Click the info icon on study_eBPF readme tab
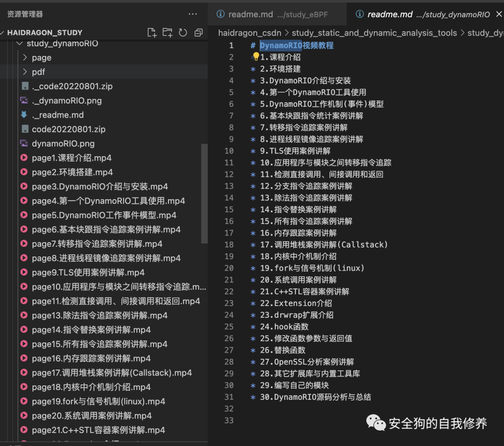The width and height of the screenshot is (504, 446). [x=220, y=14]
